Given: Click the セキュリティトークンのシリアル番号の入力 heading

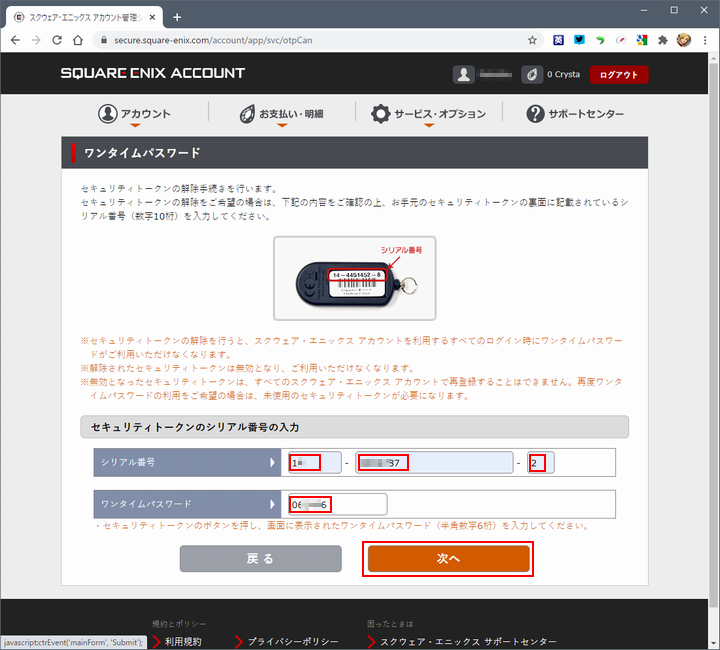Looking at the screenshot, I should (x=195, y=427).
